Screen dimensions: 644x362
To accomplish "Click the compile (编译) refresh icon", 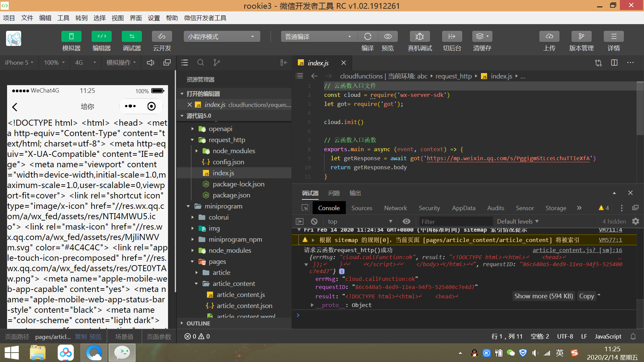I will (368, 37).
